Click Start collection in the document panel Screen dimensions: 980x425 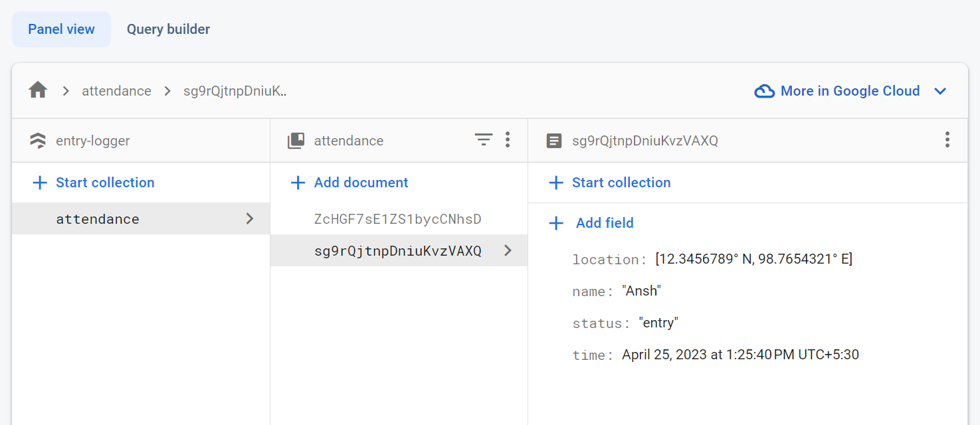point(621,182)
